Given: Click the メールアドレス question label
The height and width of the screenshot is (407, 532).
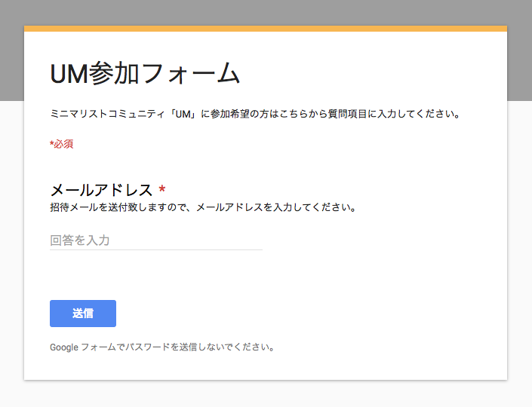Looking at the screenshot, I should click(x=101, y=190).
